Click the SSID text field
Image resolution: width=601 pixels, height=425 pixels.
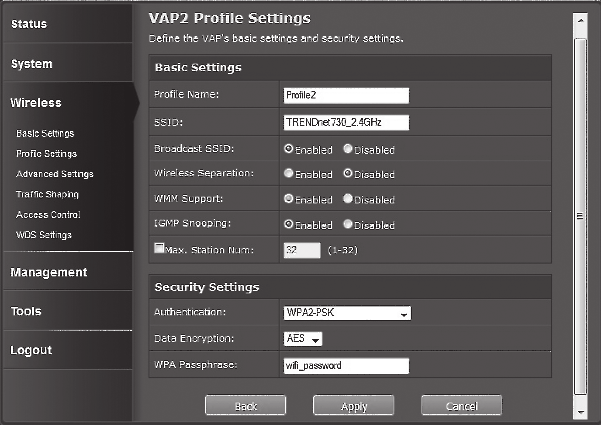coord(346,122)
